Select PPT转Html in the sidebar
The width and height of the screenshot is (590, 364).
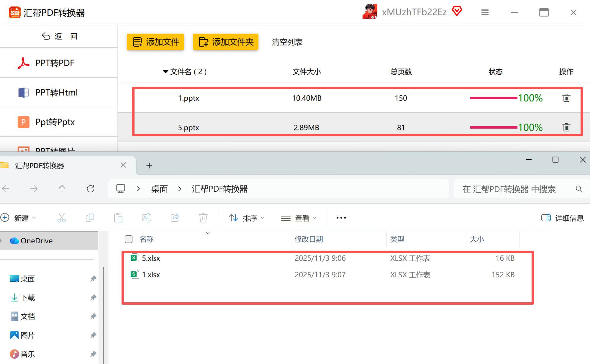coord(56,93)
